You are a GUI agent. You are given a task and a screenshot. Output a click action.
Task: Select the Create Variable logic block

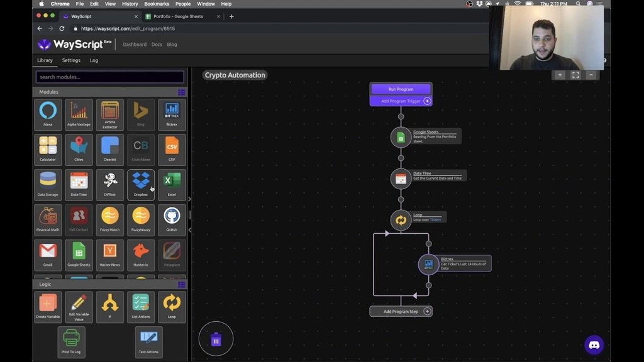(x=48, y=307)
